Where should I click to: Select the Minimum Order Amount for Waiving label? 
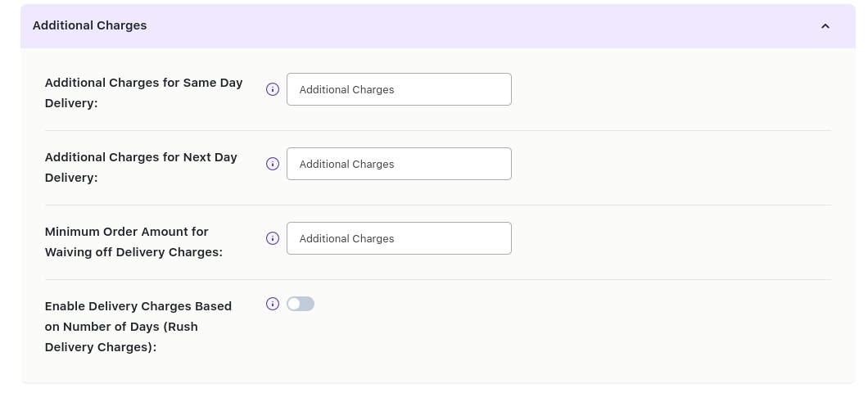(x=133, y=242)
